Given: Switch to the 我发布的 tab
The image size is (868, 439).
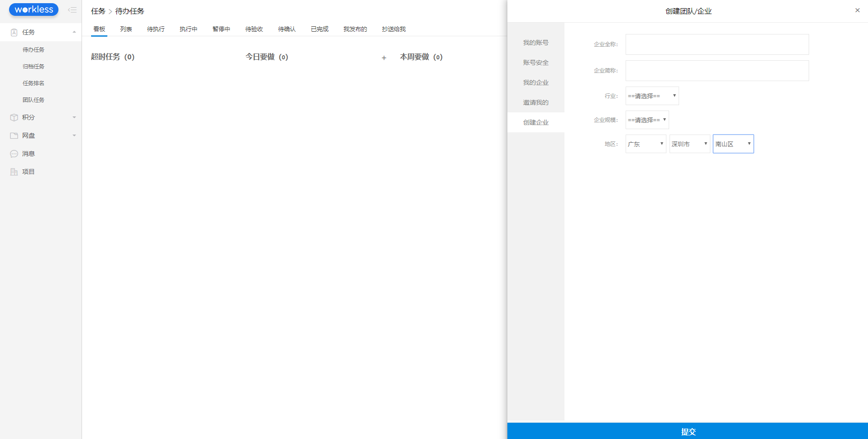Looking at the screenshot, I should point(355,29).
